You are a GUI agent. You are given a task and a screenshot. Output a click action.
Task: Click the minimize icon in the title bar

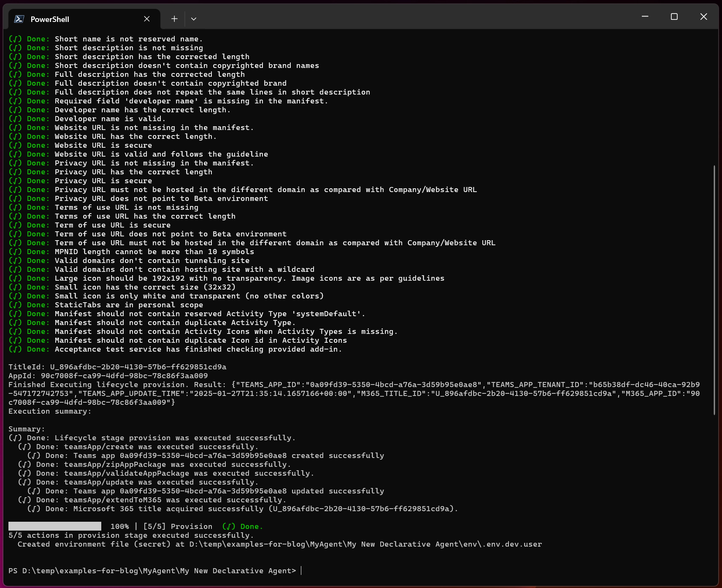pos(644,17)
